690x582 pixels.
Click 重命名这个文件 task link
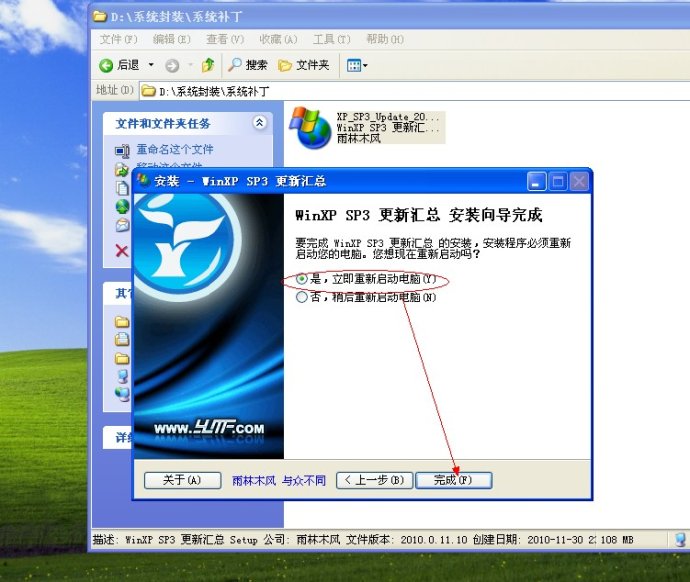point(175,150)
